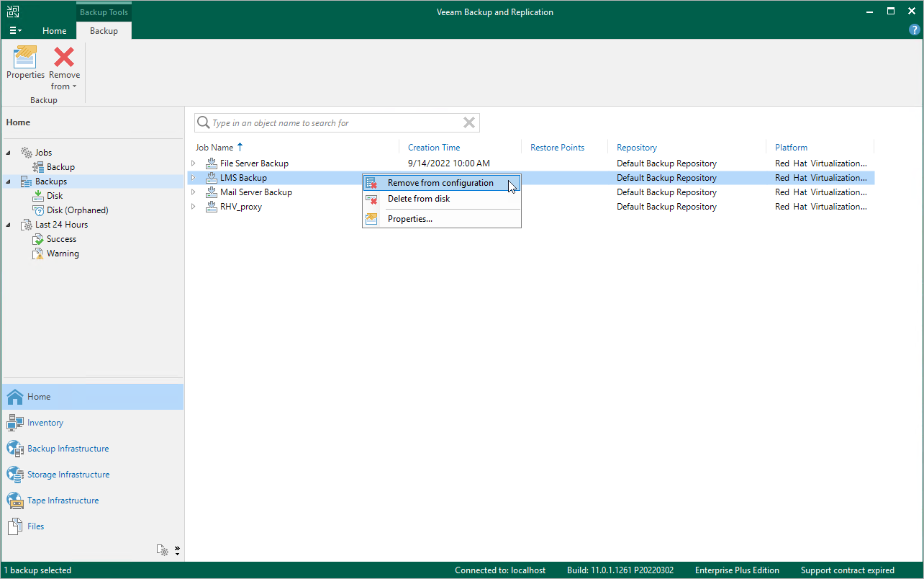
Task: Click the Remove from ribbon icon
Action: click(64, 58)
